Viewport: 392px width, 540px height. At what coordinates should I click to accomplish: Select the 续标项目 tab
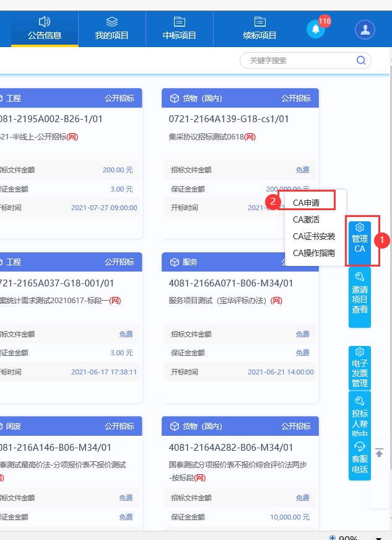[259, 29]
